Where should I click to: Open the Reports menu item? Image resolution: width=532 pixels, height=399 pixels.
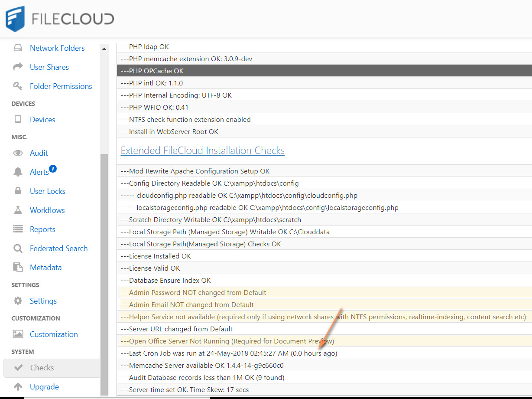pyautogui.click(x=42, y=229)
